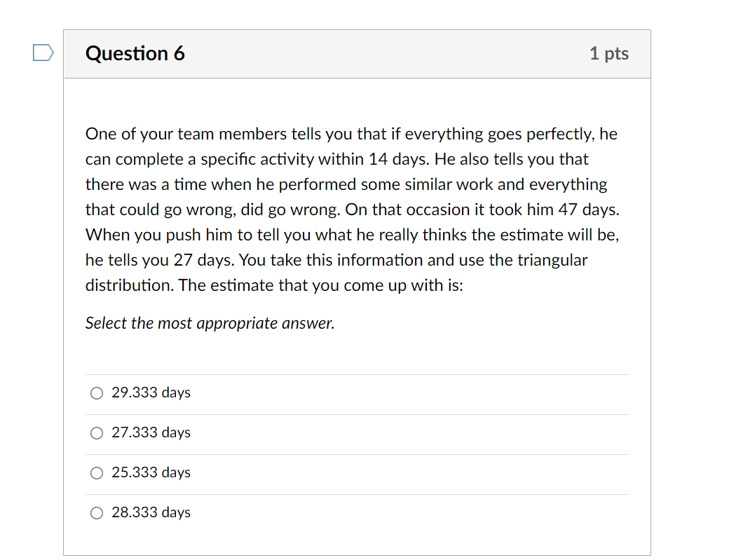Select the 27.333 days radio button
Viewport: 729px width, 560px height.
97,433
